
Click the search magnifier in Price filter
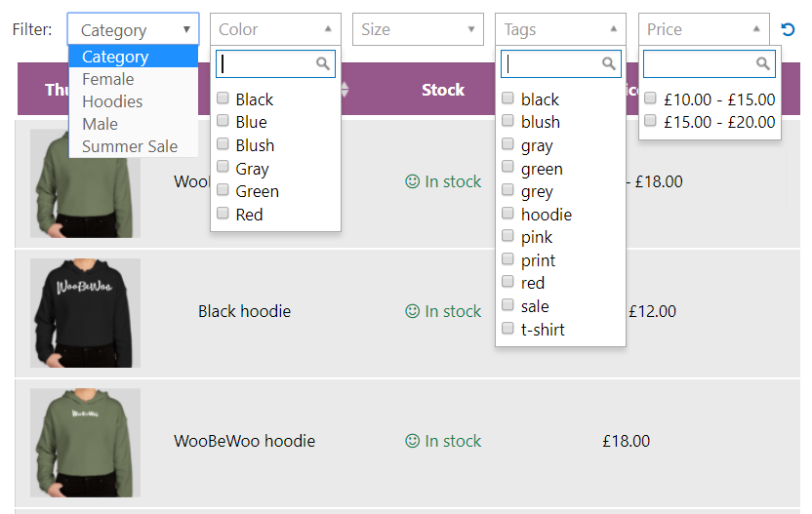(x=762, y=63)
